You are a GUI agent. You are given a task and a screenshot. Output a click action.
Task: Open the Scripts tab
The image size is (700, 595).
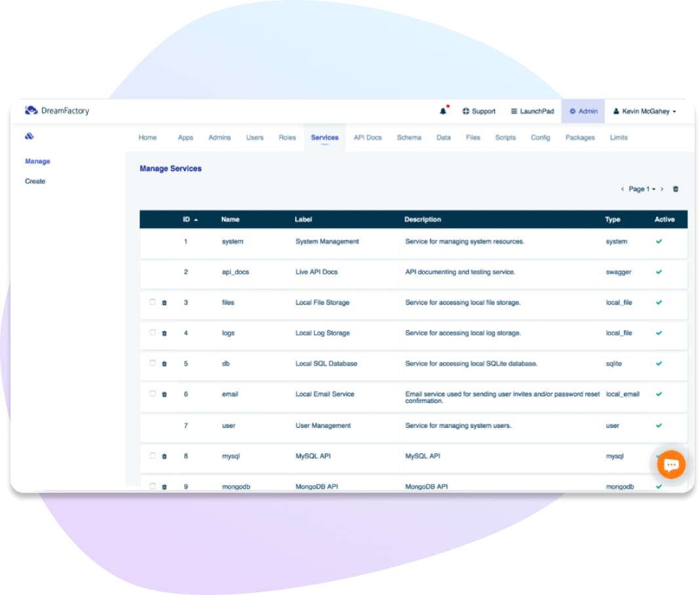tap(505, 138)
